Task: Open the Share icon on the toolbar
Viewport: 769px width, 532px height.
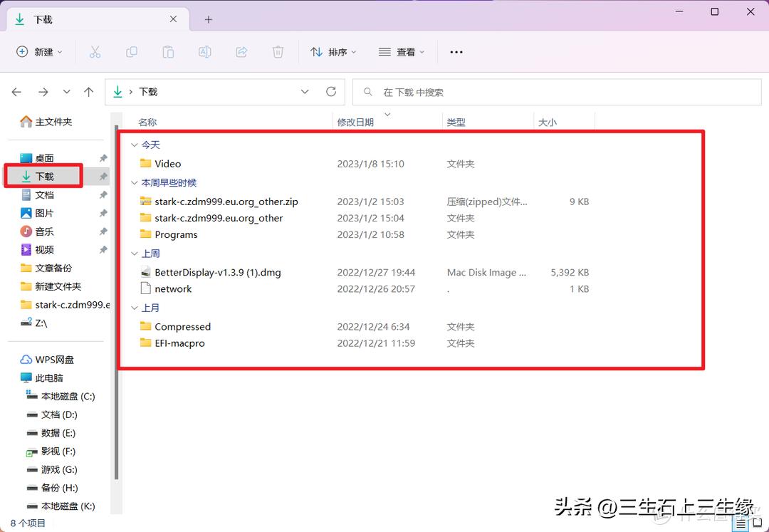Action: tap(241, 51)
